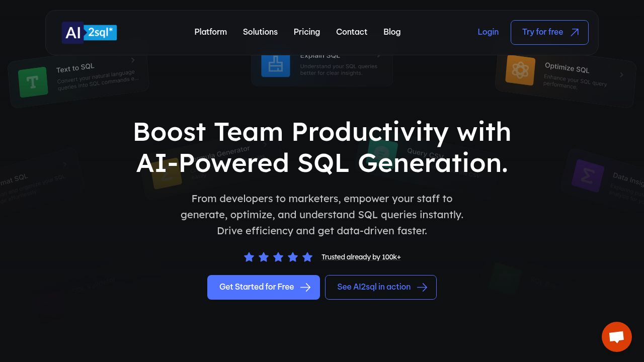Click arrow icon in Get Started button
This screenshot has height=362, width=644.
coord(305,287)
